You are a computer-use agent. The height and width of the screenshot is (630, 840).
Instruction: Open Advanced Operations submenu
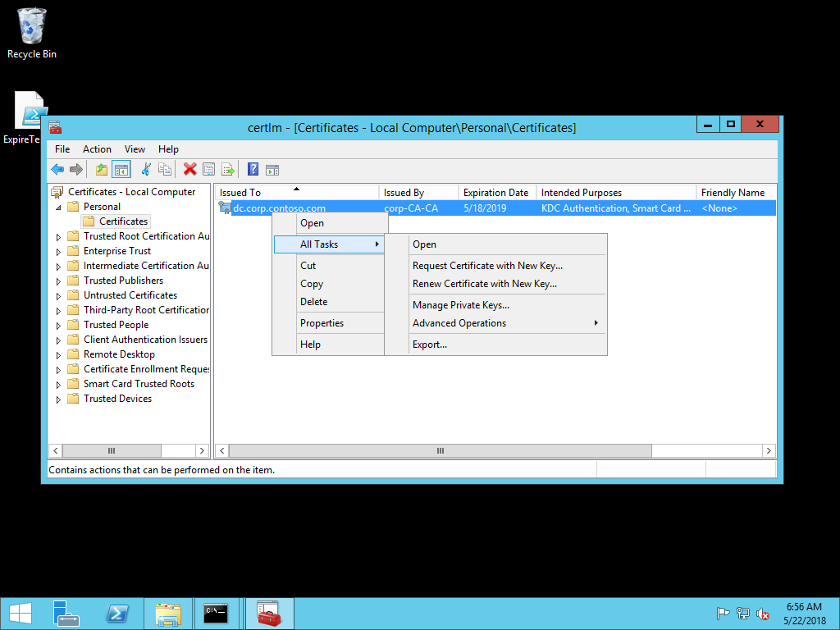pos(459,323)
